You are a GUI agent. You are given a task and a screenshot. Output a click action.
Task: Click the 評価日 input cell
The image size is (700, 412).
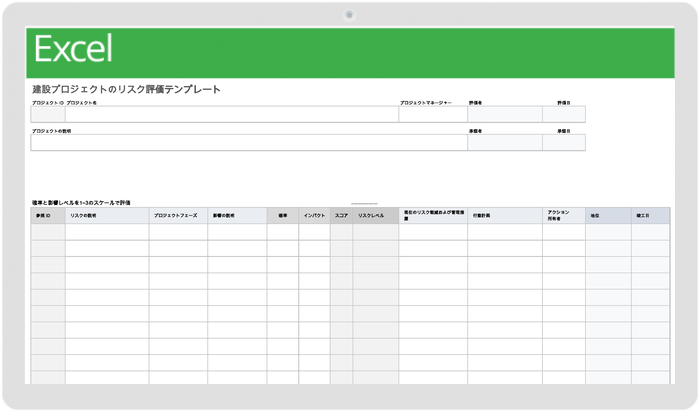(564, 114)
